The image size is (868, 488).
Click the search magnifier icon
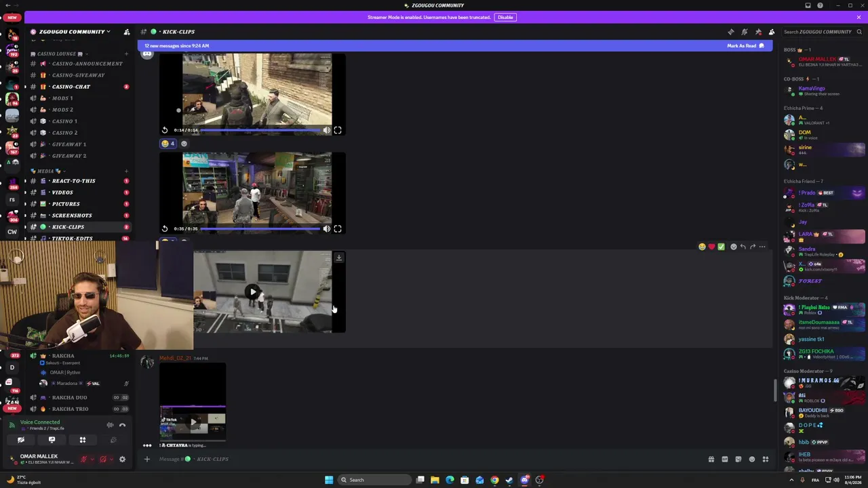tap(859, 32)
